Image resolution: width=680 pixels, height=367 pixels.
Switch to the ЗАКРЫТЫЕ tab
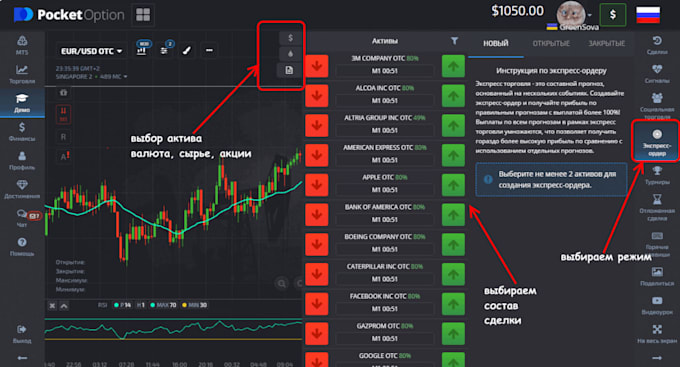pos(606,43)
